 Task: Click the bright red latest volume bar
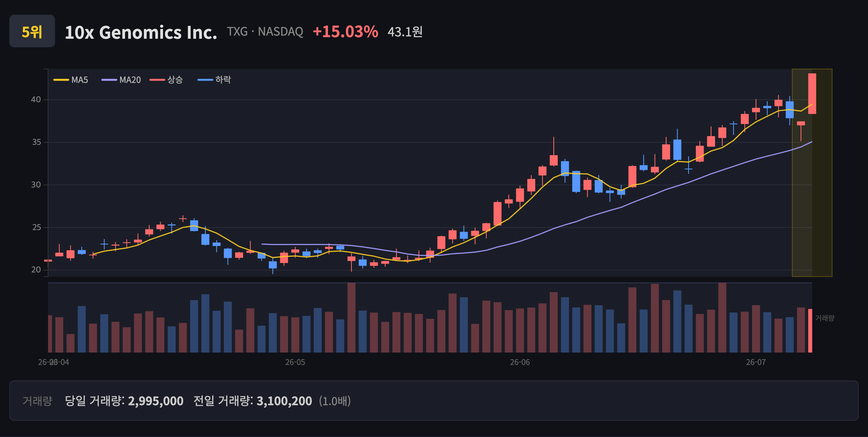[810, 331]
